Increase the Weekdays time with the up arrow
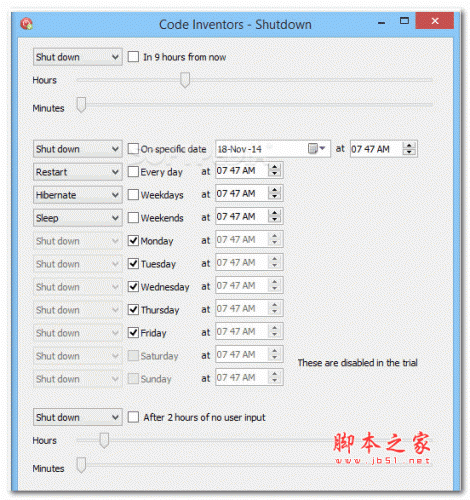 [x=274, y=190]
